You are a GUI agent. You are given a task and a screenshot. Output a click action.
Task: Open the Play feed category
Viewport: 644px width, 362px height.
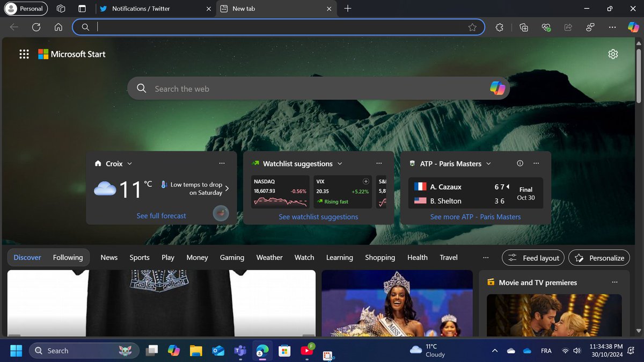tap(168, 258)
